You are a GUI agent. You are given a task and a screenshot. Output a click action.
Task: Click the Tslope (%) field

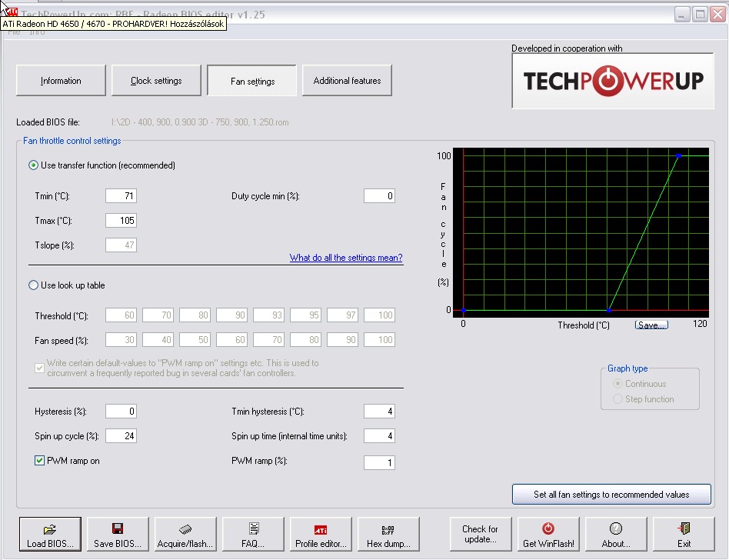click(121, 245)
